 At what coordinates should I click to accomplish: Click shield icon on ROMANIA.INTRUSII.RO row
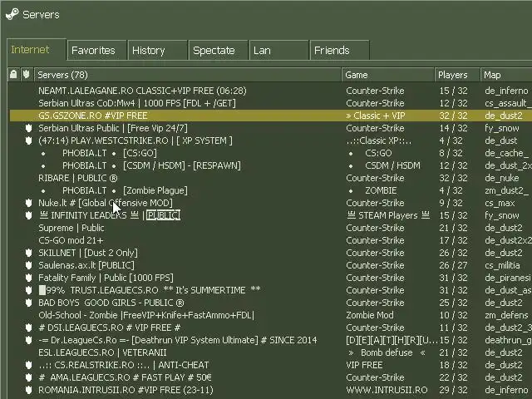(x=29, y=390)
